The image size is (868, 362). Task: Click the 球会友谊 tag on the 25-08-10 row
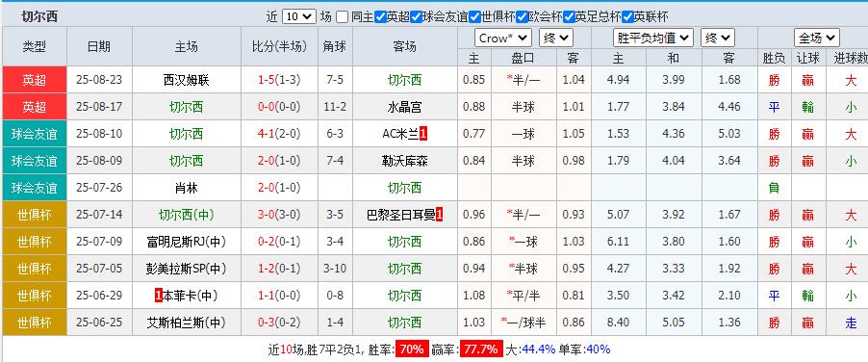coord(35,134)
